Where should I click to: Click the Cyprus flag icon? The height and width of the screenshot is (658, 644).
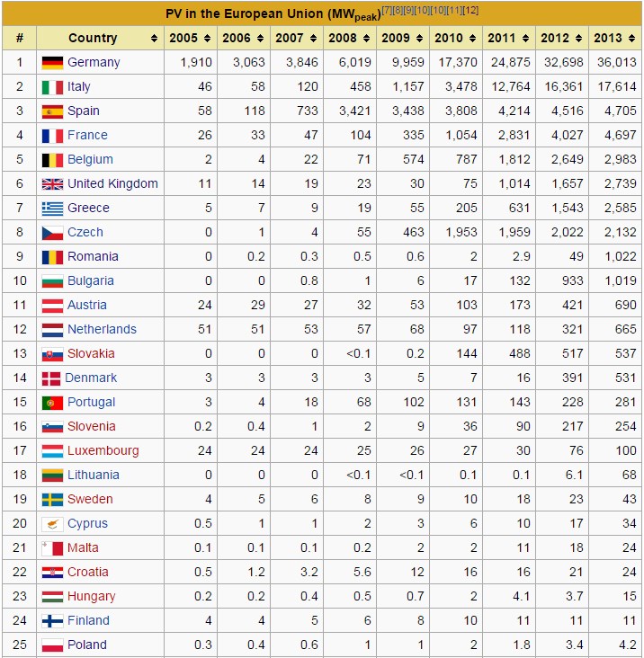click(x=52, y=524)
